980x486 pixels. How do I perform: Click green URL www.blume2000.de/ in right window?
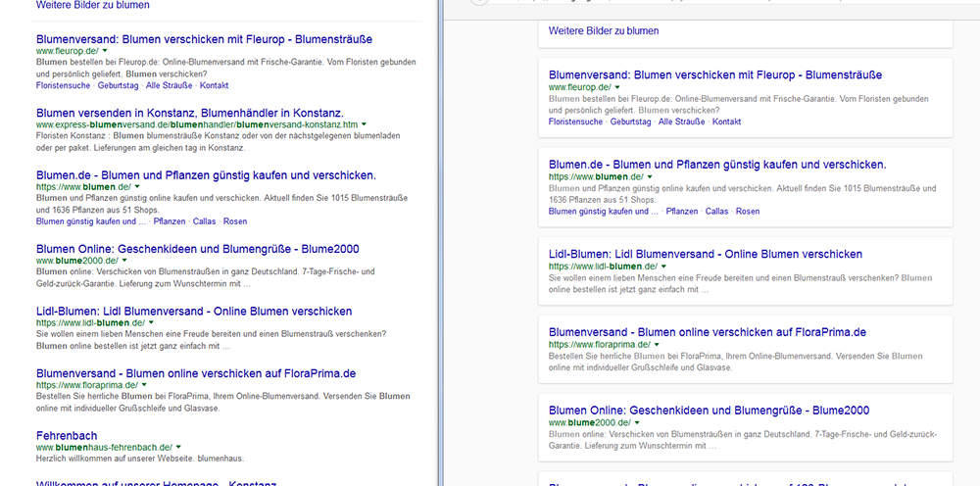point(589,423)
